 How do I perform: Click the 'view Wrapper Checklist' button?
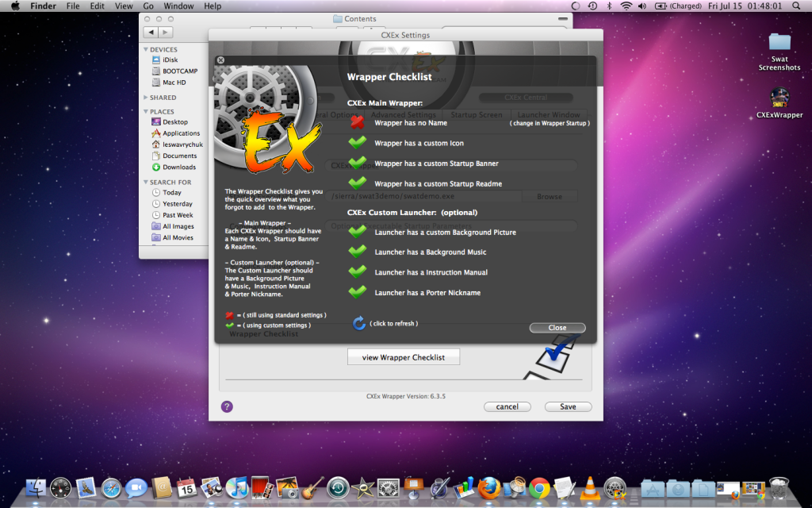point(404,357)
